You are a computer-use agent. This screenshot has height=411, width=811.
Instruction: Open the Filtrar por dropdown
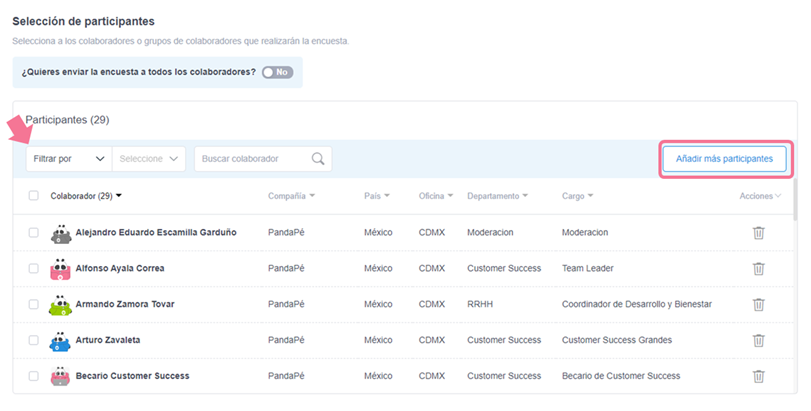coord(68,159)
